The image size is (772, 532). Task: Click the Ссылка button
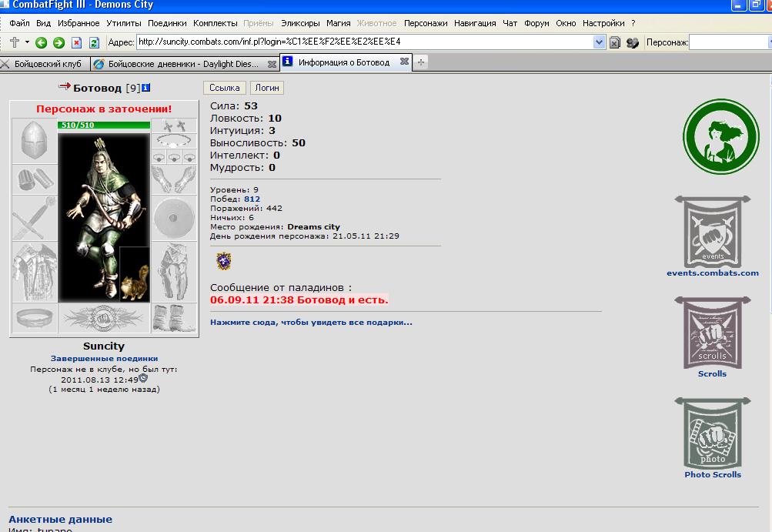(x=225, y=88)
